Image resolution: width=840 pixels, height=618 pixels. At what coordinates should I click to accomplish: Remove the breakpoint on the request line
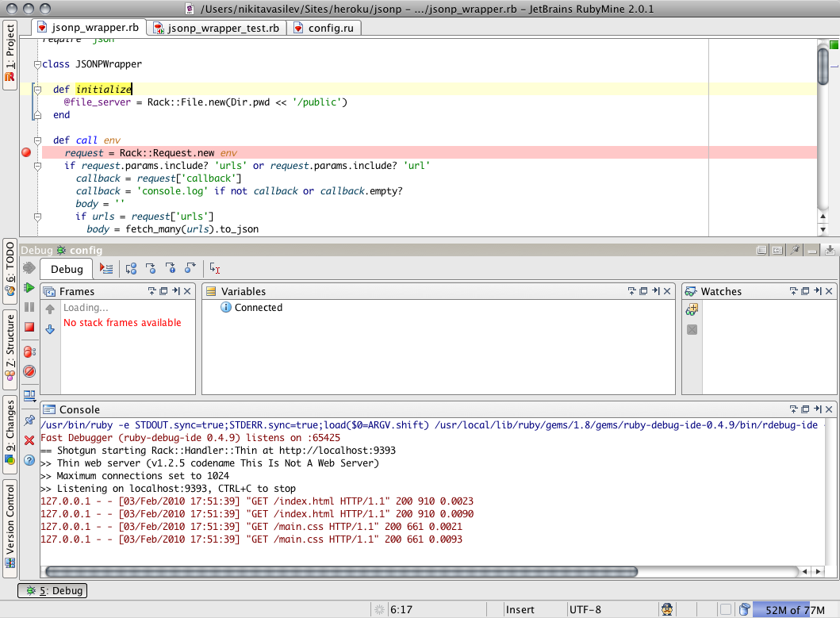point(25,153)
